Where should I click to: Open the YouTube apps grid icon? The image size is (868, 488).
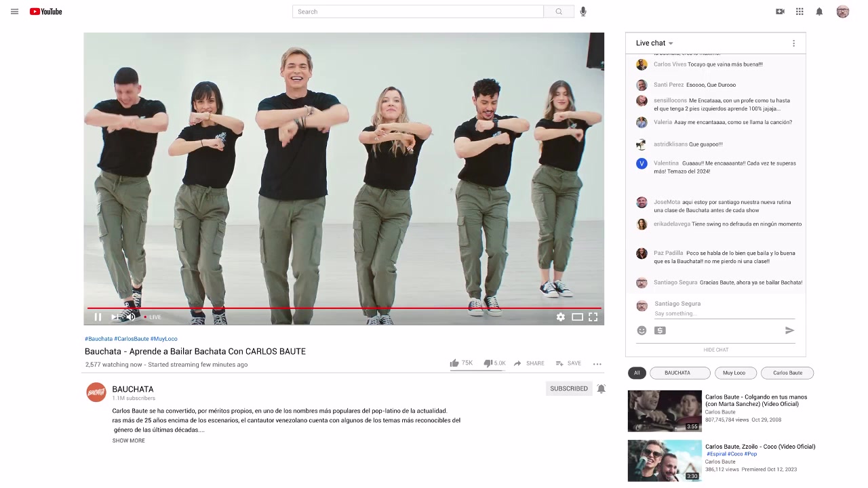pos(800,12)
